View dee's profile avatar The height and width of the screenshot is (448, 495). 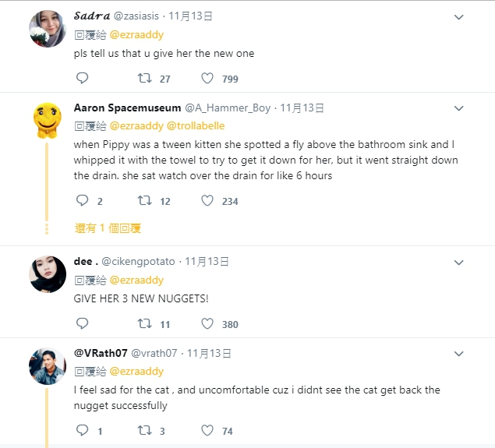[48, 273]
